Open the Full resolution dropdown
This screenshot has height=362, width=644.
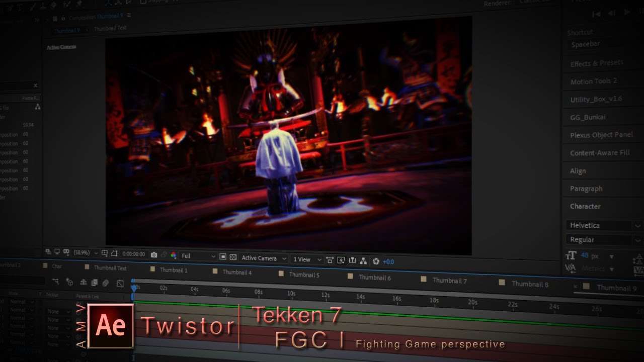(199, 256)
